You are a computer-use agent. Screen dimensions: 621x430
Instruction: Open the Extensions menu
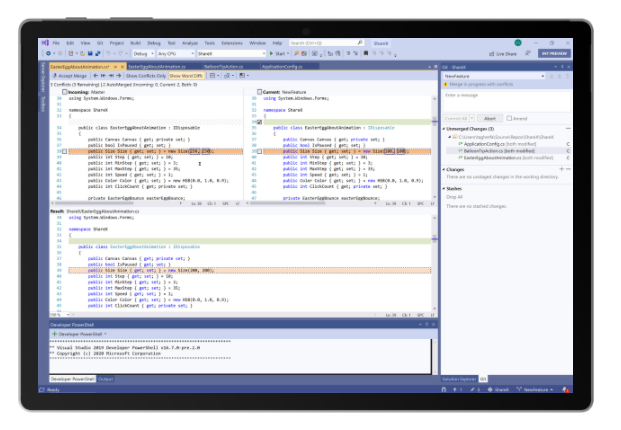click(232, 43)
